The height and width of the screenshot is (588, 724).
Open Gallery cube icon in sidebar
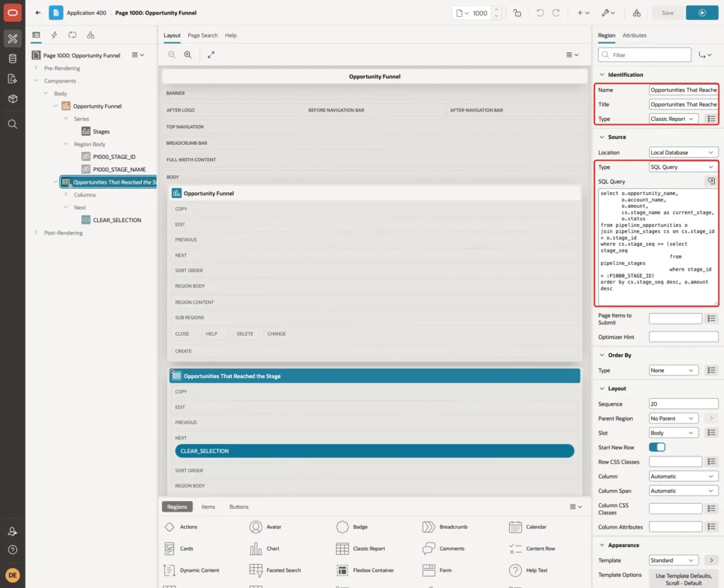pyautogui.click(x=13, y=99)
